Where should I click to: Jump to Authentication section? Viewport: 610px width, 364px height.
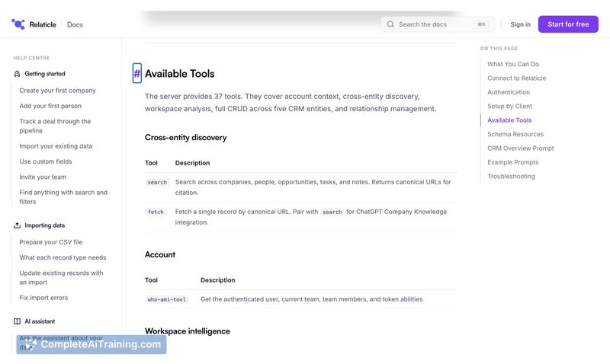coord(509,92)
